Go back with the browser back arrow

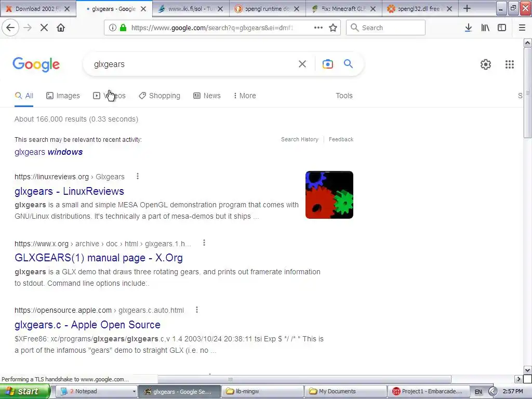click(x=10, y=28)
